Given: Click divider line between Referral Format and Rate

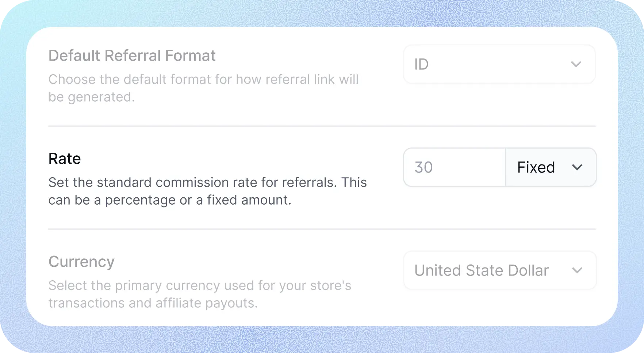Looking at the screenshot, I should point(321,126).
